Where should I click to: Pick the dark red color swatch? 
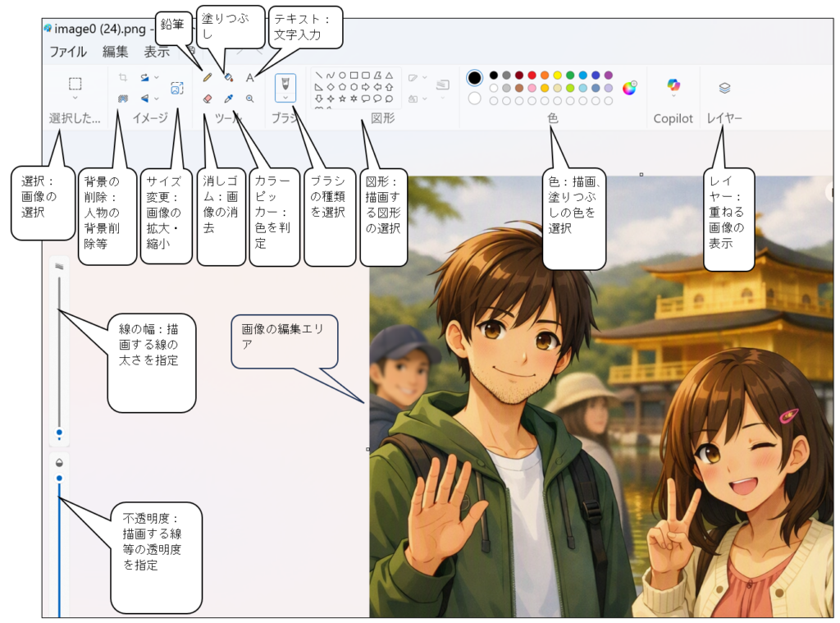pos(519,76)
